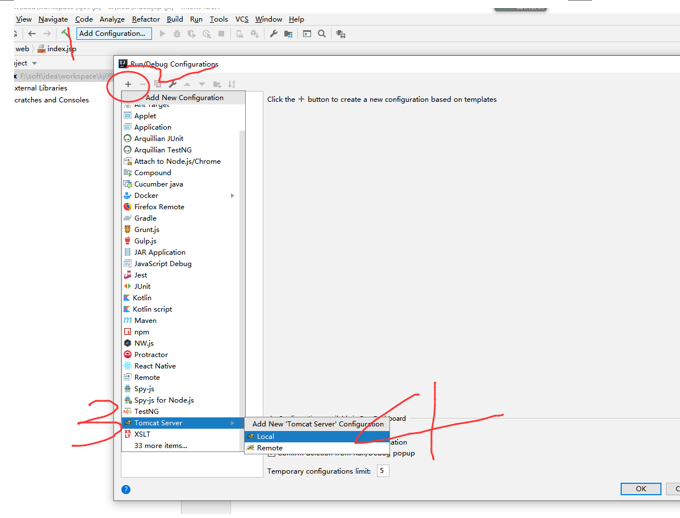Click the Search Everywhere magnifier icon
680x518 pixels.
322,33
